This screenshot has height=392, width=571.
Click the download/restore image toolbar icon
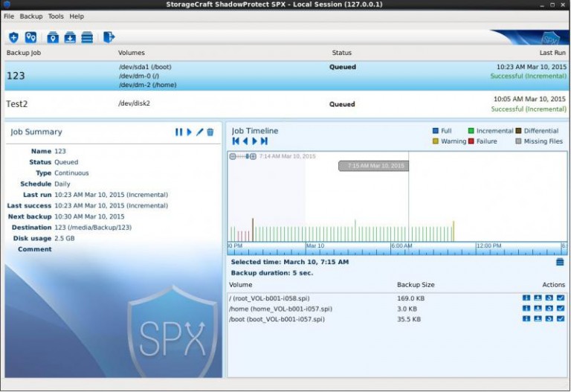70,37
